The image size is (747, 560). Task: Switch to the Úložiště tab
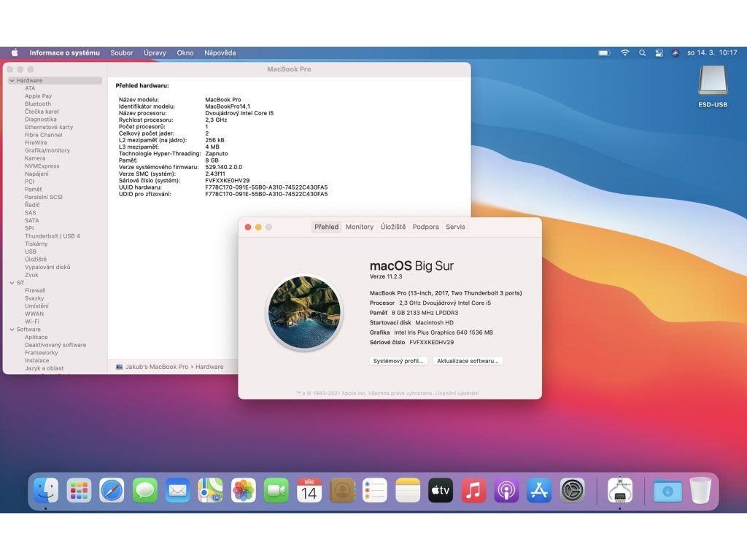(392, 227)
